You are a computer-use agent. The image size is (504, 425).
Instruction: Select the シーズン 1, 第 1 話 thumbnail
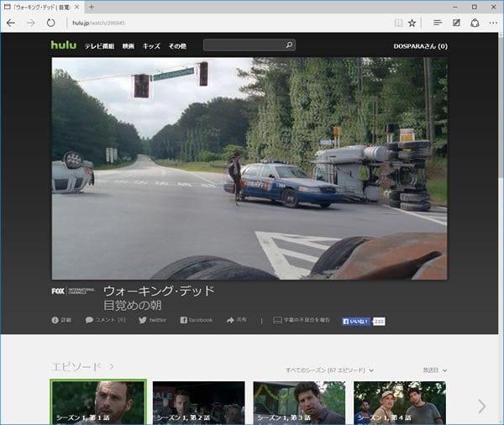tap(98, 402)
